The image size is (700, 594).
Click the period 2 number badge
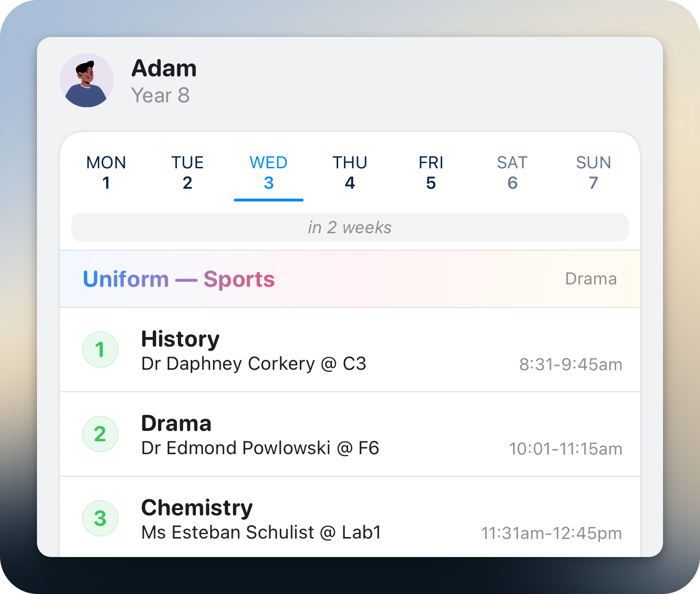pyautogui.click(x=100, y=434)
